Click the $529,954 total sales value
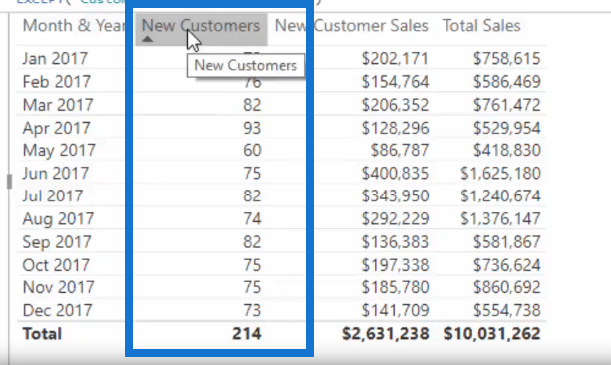Screen dimensions: 611x365 tap(507, 128)
